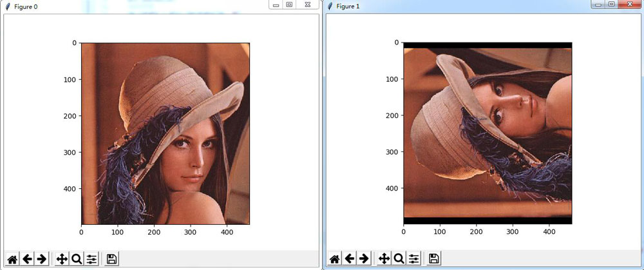The height and width of the screenshot is (270, 644).
Task: Click y-axis label 200 in Figure 0
Action: point(71,116)
